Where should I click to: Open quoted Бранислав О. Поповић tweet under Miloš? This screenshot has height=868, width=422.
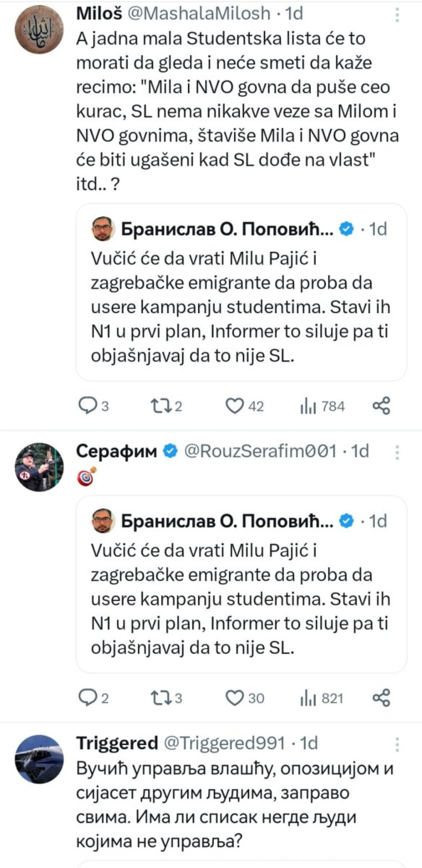[x=241, y=292]
